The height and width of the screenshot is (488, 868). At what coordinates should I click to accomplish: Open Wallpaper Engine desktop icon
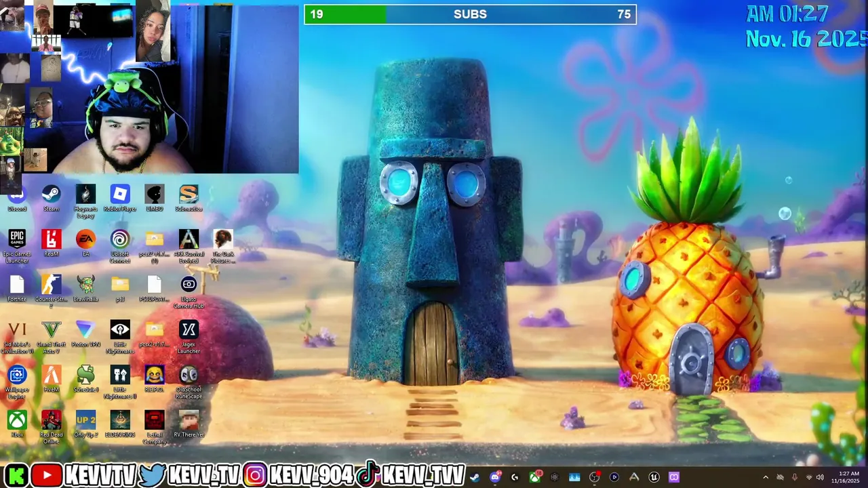click(x=17, y=382)
